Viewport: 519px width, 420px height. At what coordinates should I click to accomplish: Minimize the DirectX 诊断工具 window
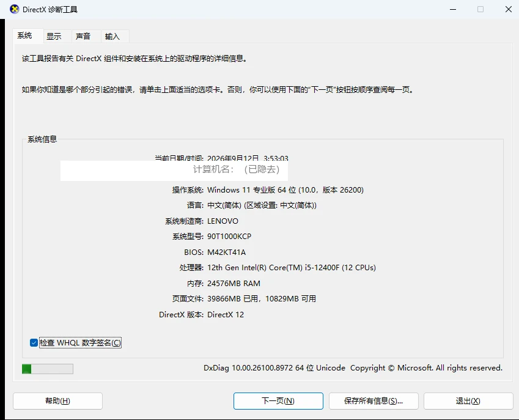(453, 9)
